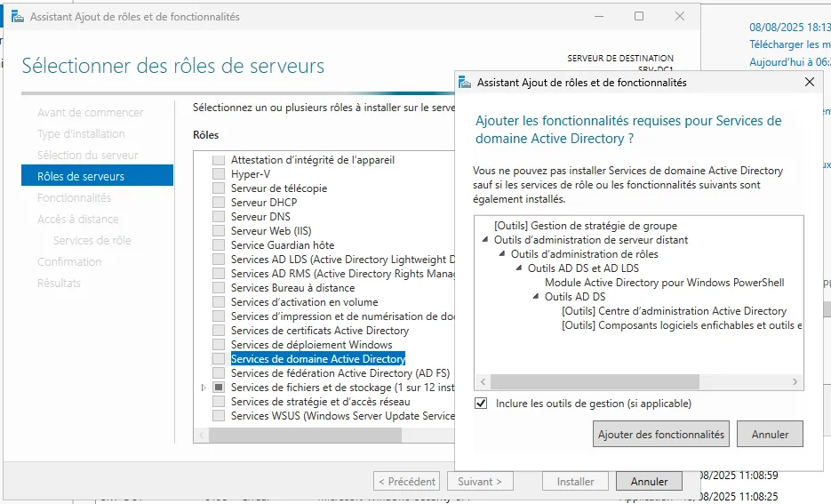Go to Rôles de serveurs step

[x=81, y=177]
